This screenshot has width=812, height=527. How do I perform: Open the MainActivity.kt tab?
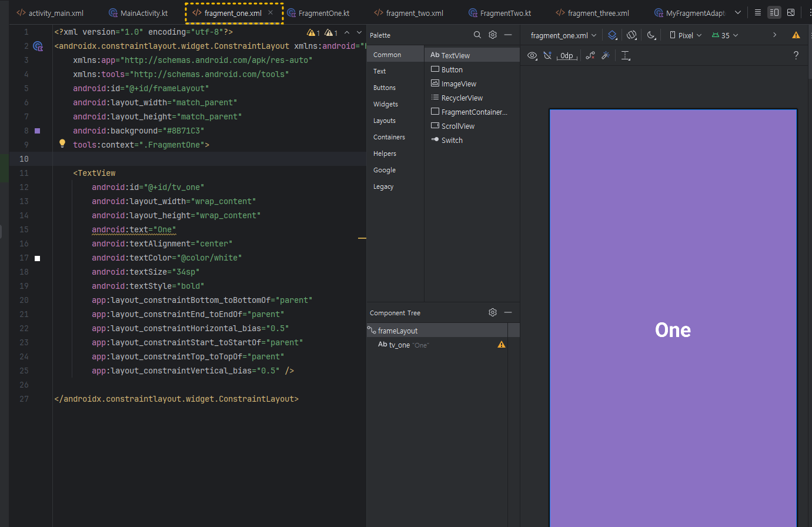point(138,13)
